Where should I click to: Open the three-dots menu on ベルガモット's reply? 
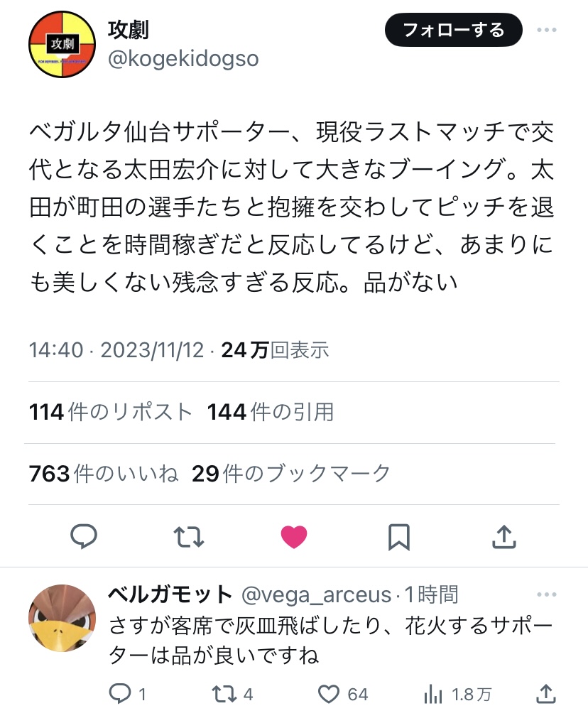547,594
